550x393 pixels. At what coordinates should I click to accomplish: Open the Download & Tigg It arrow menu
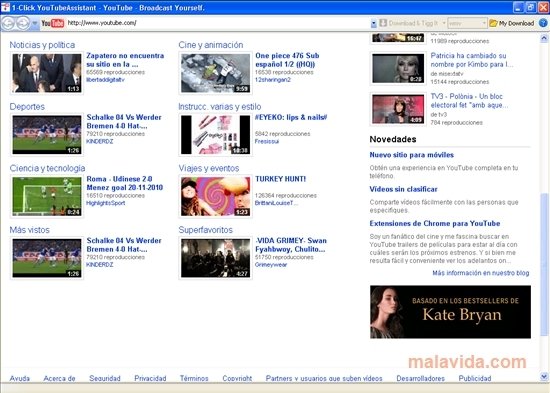[x=443, y=23]
